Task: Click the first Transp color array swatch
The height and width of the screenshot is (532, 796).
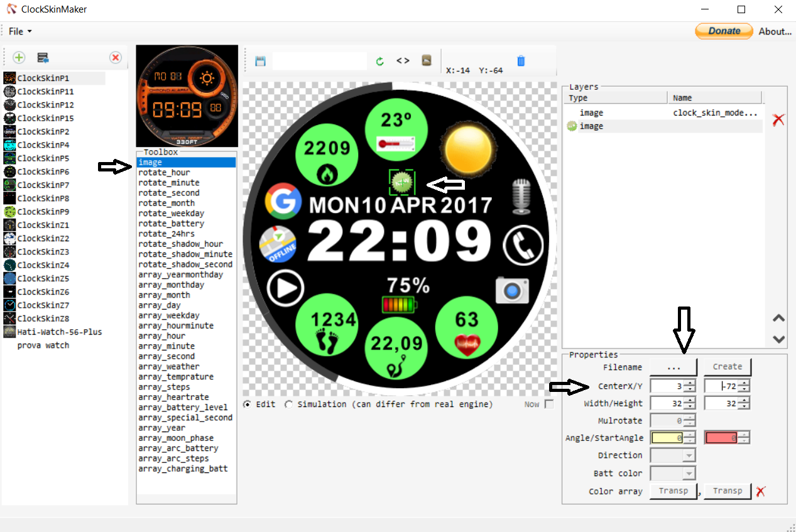Action: 673,491
